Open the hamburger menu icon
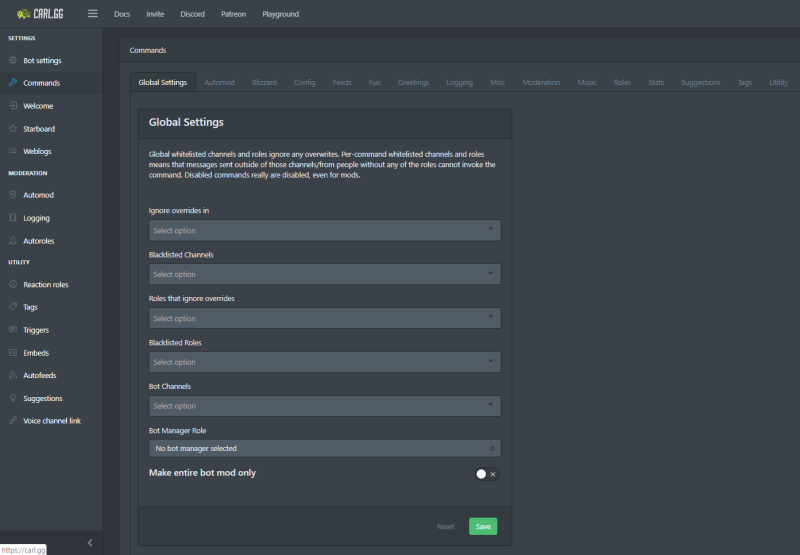Viewport: 800px width, 555px height. 93,14
